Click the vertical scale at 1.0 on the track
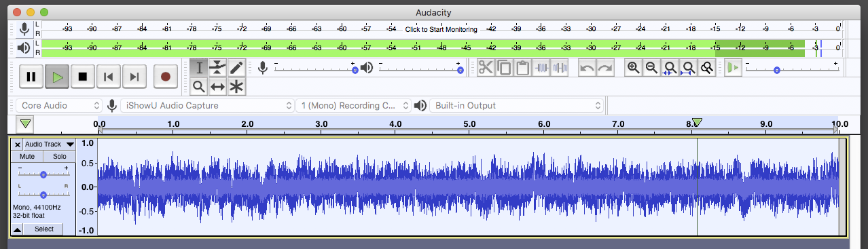This screenshot has height=249, width=868. [x=87, y=143]
